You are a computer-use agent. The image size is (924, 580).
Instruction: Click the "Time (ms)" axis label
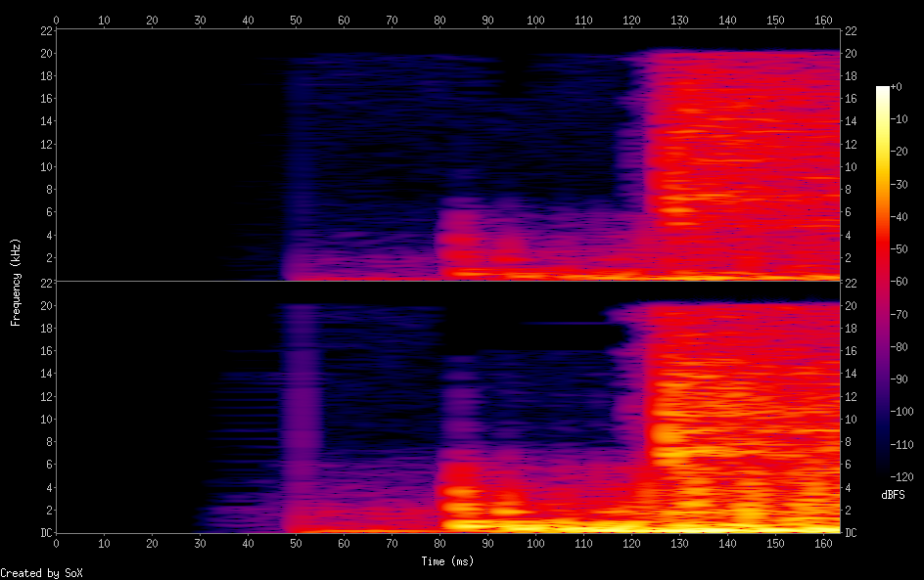point(447,561)
